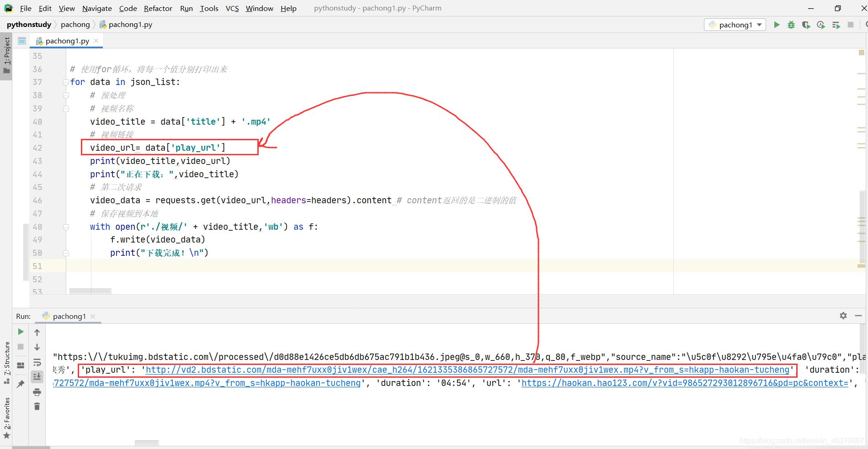The image size is (868, 449).
Task: Run pachong1 with coverage shield icon
Action: point(806,25)
